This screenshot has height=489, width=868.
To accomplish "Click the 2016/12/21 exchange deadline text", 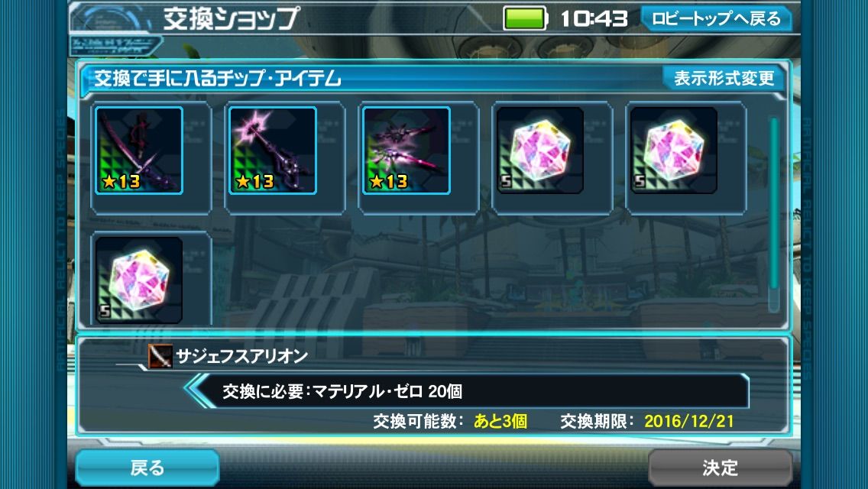I will 688,422.
